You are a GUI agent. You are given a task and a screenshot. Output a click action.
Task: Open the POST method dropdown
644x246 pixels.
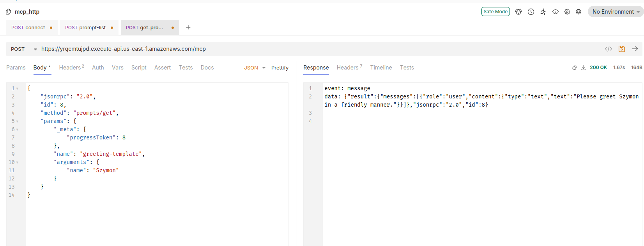(x=23, y=49)
